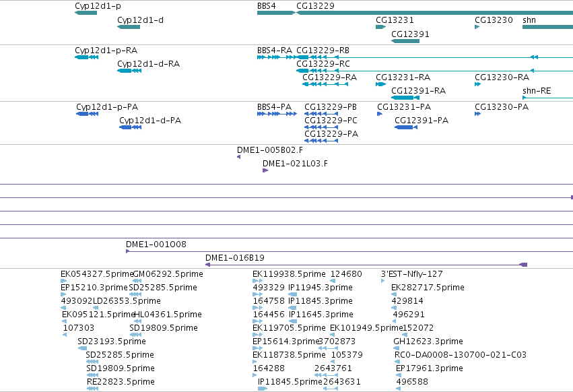This screenshot has width=573, height=392.
Task: Click the shn-RE transcript label
Action: click(537, 91)
